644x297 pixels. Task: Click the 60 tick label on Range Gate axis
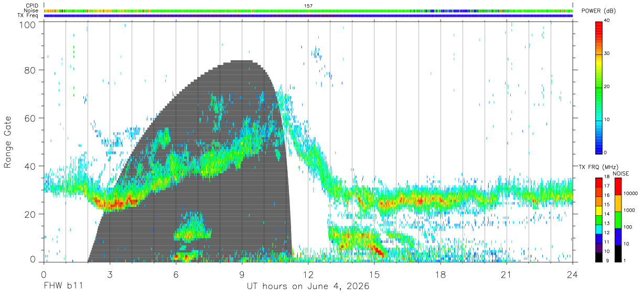(x=30, y=118)
